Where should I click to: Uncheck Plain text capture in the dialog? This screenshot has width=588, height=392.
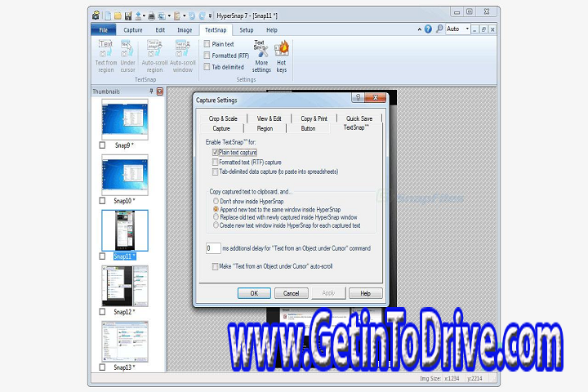tap(216, 152)
